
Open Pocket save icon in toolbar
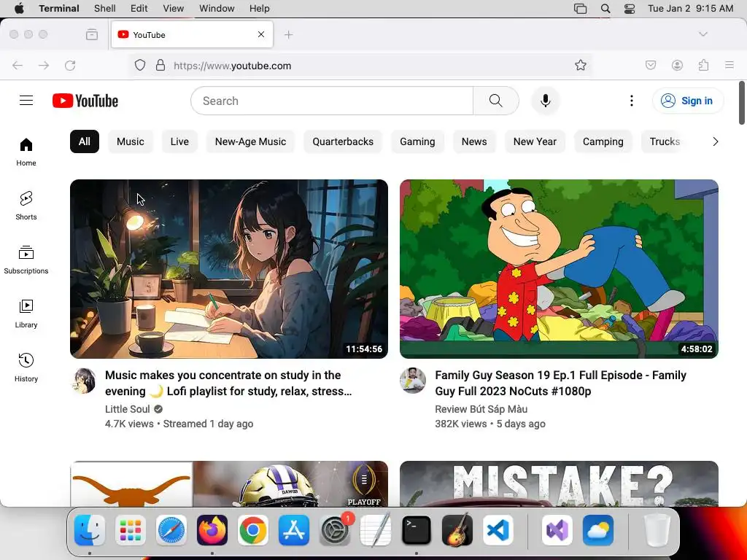click(x=651, y=65)
